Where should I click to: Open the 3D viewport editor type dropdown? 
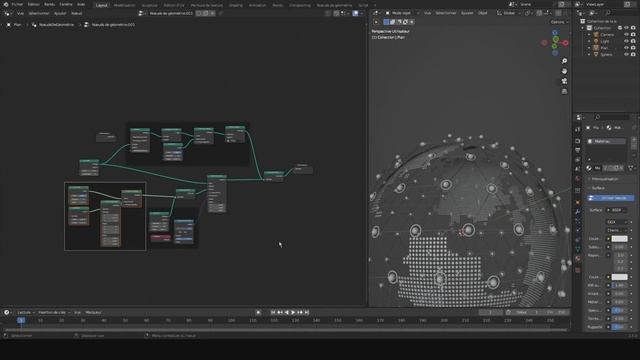click(x=377, y=13)
